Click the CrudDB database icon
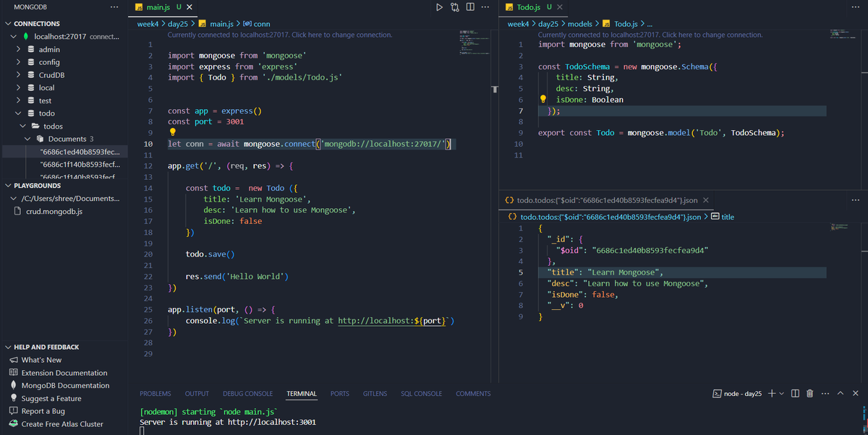 click(x=31, y=74)
